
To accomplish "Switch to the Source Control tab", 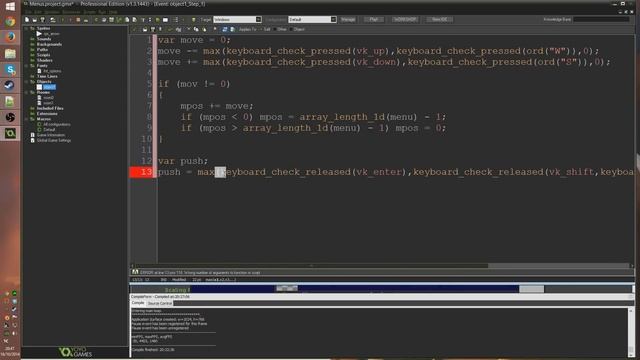I will click(160, 303).
